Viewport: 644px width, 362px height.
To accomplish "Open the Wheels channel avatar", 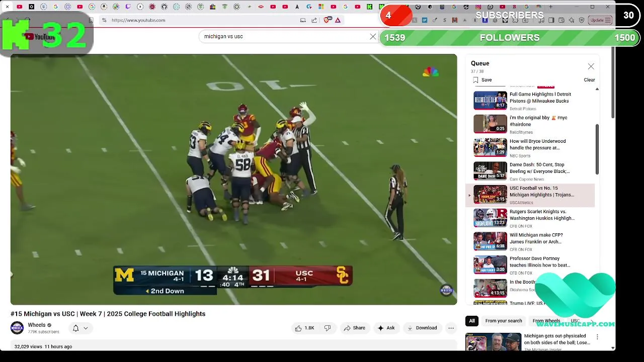I will click(17, 328).
